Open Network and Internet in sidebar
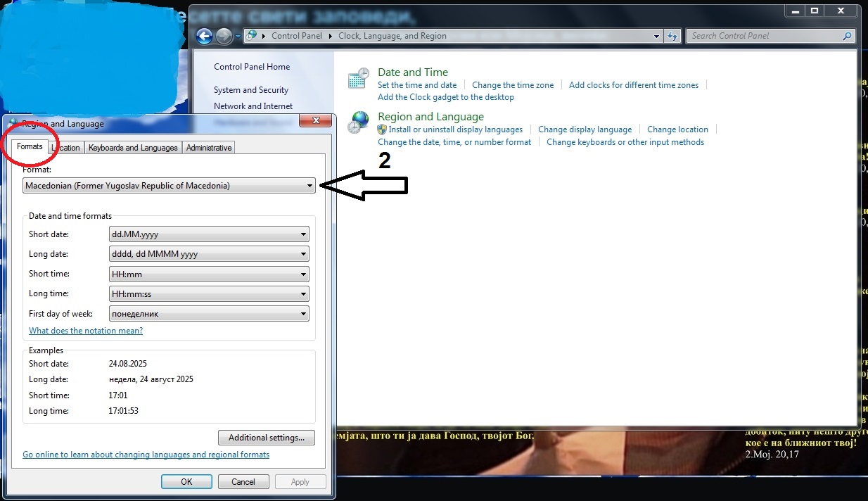 coord(253,106)
